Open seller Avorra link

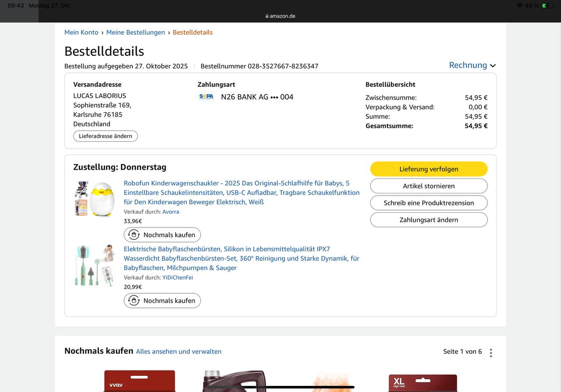(170, 212)
